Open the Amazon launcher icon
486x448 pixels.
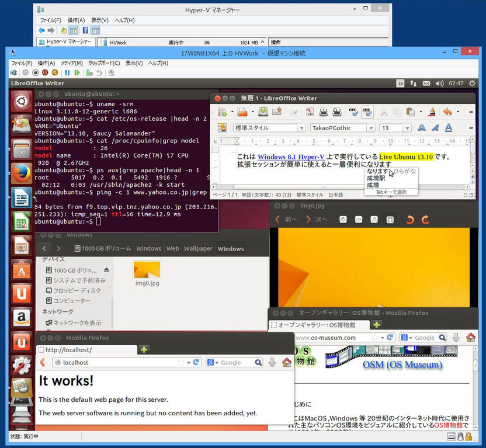coord(22,318)
